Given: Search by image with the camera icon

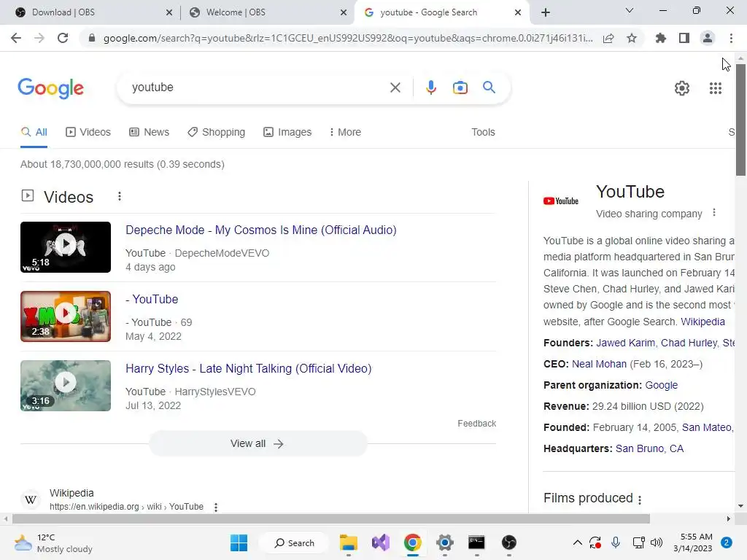Looking at the screenshot, I should 460,87.
